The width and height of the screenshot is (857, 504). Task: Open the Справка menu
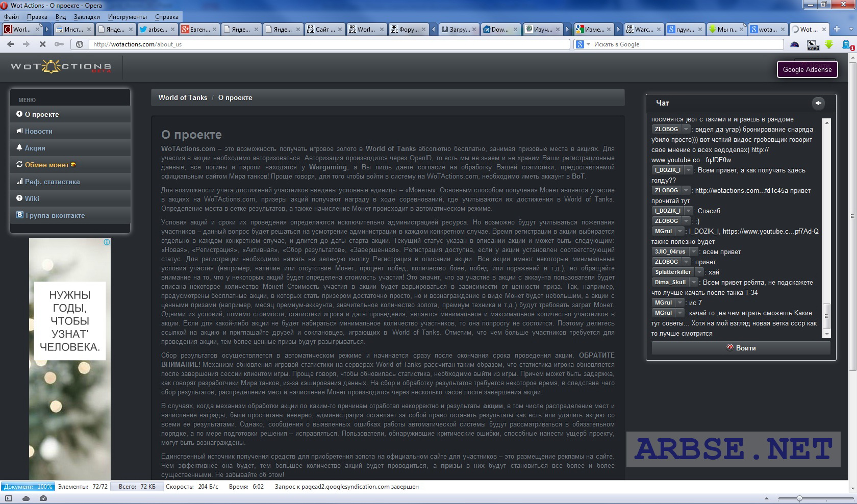167,17
